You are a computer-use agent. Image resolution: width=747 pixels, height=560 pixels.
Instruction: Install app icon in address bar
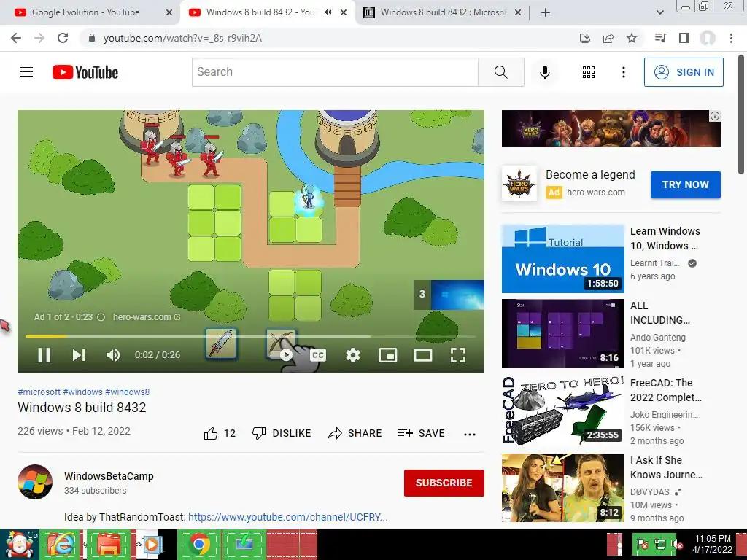[x=585, y=38]
